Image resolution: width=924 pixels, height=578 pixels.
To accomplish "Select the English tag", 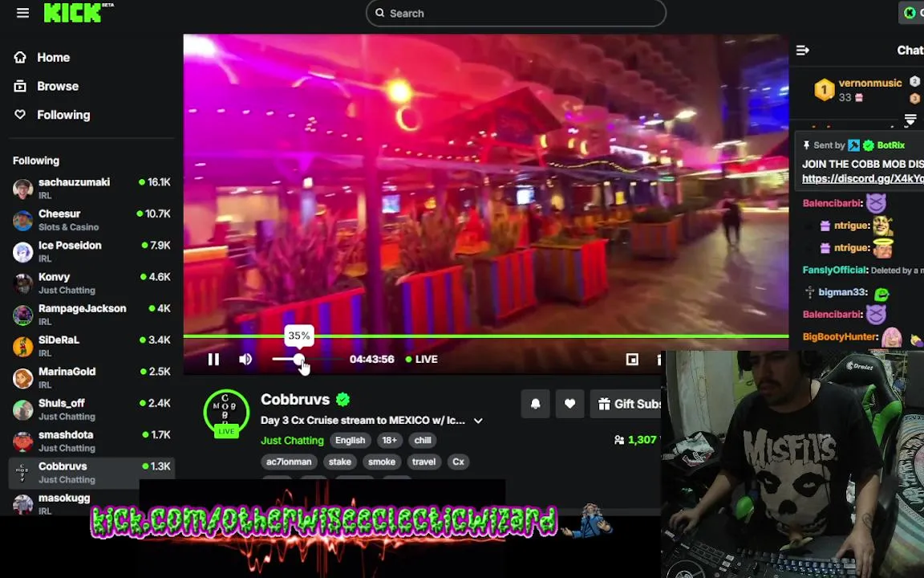I will point(350,441).
